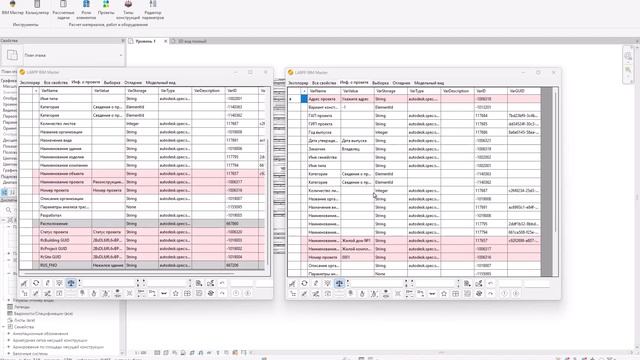640x360 pixels.
Task: Expand the Семейства node in project browser
Action: pyautogui.click(x=4, y=327)
